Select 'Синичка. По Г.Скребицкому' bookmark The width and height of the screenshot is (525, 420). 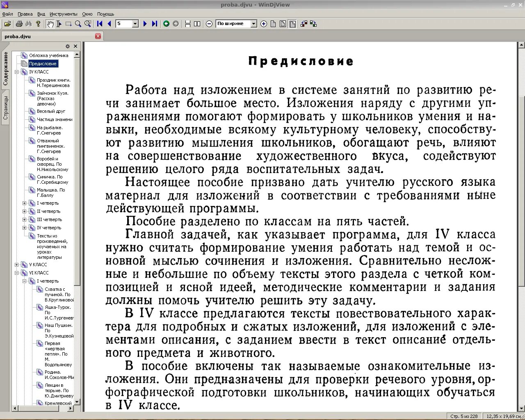[x=52, y=180]
